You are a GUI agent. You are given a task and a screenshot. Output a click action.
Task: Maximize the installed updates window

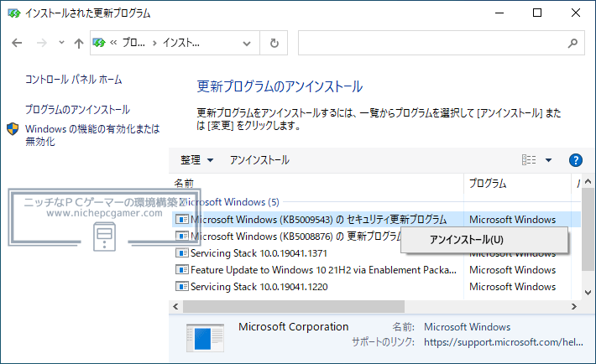[537, 13]
